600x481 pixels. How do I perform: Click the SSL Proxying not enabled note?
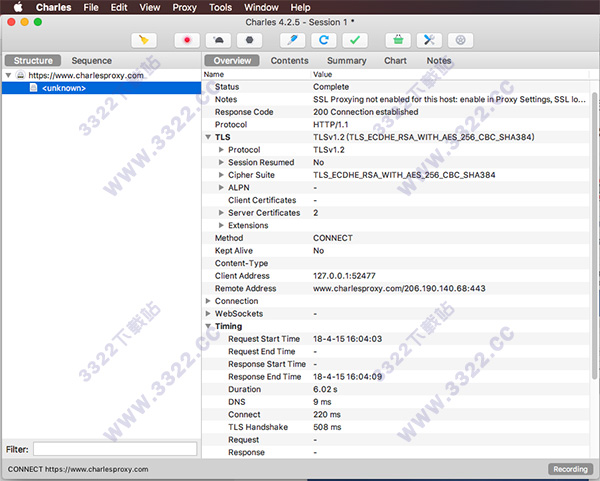click(x=449, y=99)
